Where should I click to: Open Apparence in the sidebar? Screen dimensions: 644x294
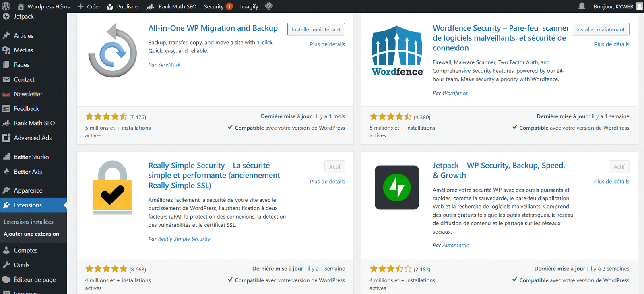pyautogui.click(x=28, y=190)
